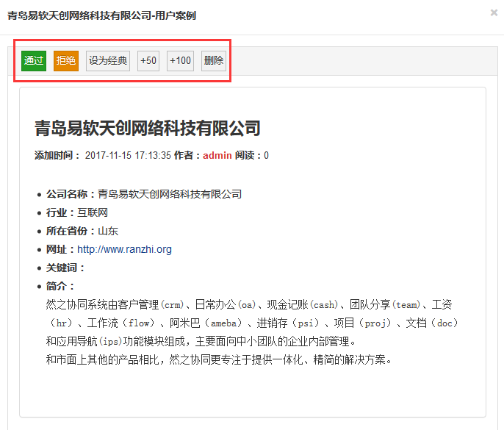Select the timestamp 2017-11-15 17:13:35

click(x=128, y=155)
